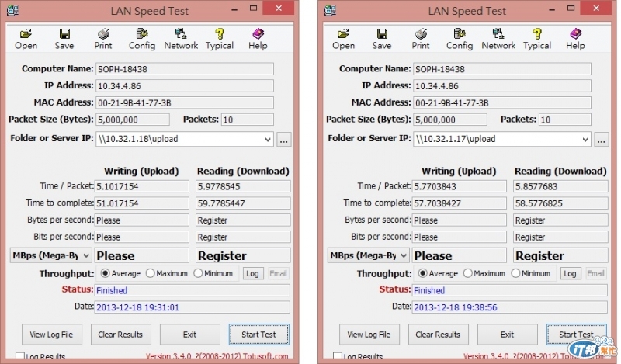Image resolution: width=621 pixels, height=364 pixels.
Task: Select Average throughput in right window
Action: pyautogui.click(x=423, y=273)
